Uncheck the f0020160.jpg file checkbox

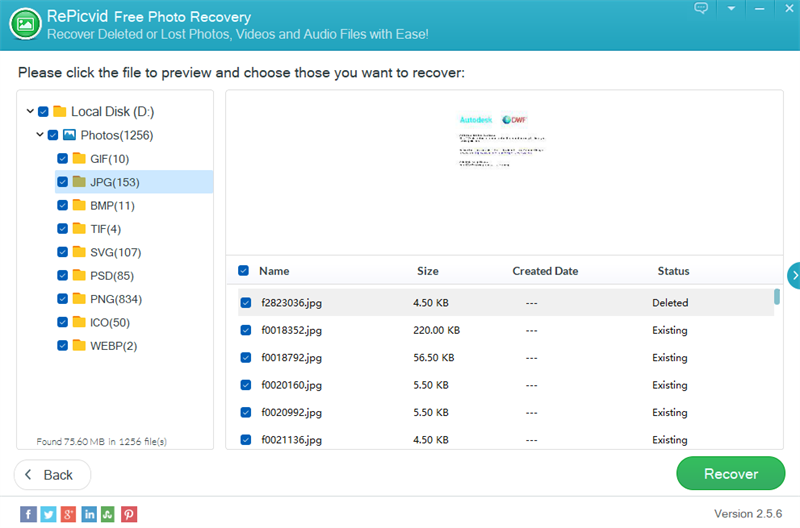[x=245, y=385]
